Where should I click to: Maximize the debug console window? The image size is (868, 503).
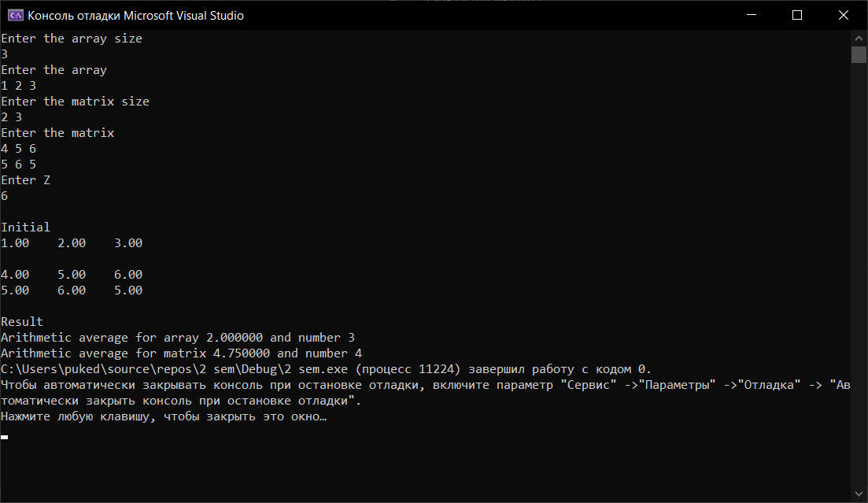tap(796, 15)
